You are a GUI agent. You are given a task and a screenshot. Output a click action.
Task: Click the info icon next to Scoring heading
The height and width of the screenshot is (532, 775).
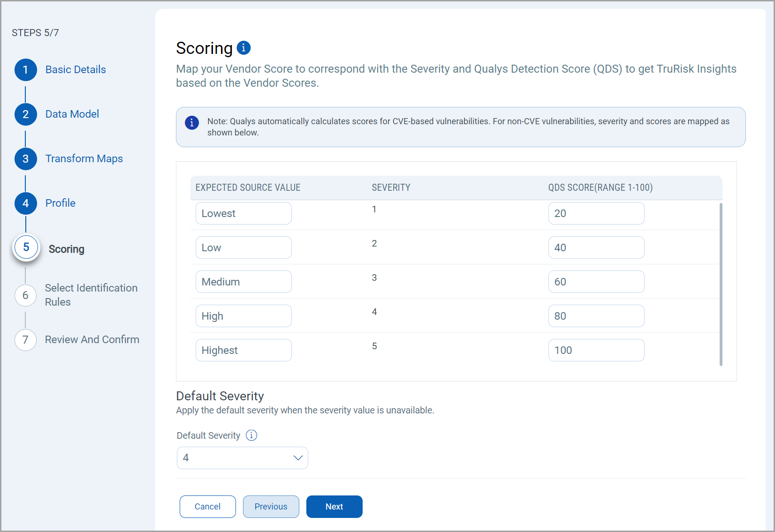243,48
